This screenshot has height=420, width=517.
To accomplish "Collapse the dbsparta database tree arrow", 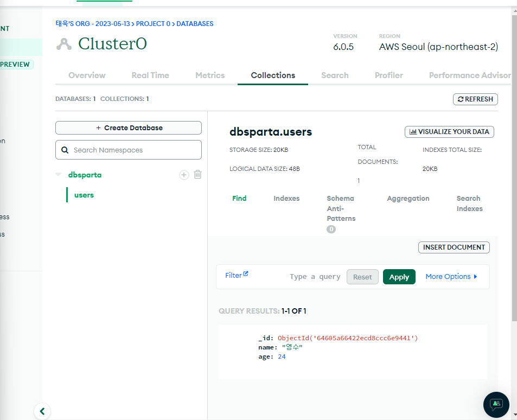I will point(59,175).
